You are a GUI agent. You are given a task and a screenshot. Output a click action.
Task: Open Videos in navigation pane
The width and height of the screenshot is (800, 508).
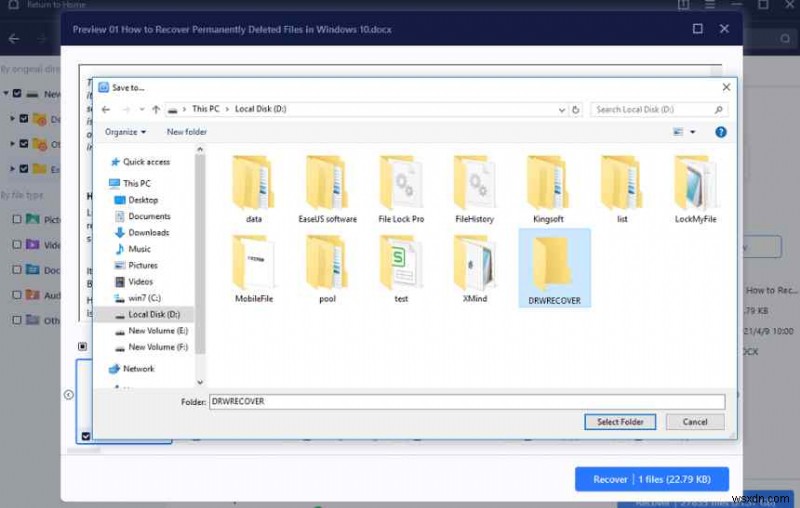tap(134, 282)
